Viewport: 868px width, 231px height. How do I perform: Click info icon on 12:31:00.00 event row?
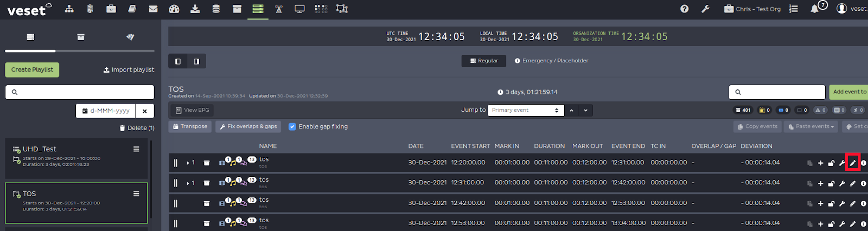coord(864,183)
